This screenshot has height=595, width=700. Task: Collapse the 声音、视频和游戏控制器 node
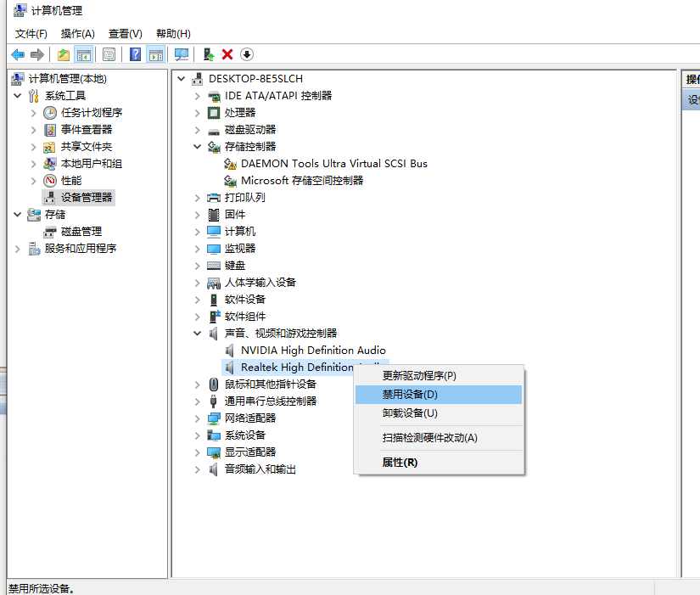coord(198,334)
